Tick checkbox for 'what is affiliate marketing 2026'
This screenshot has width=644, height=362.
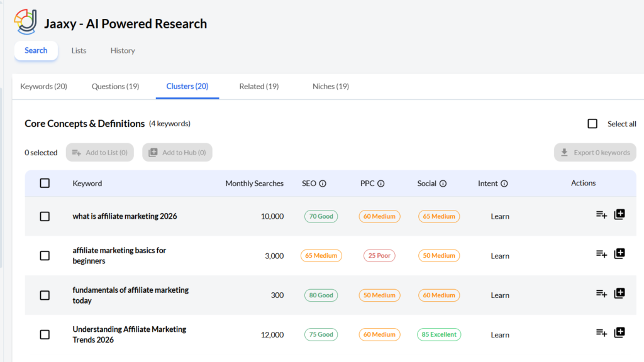[x=45, y=216]
